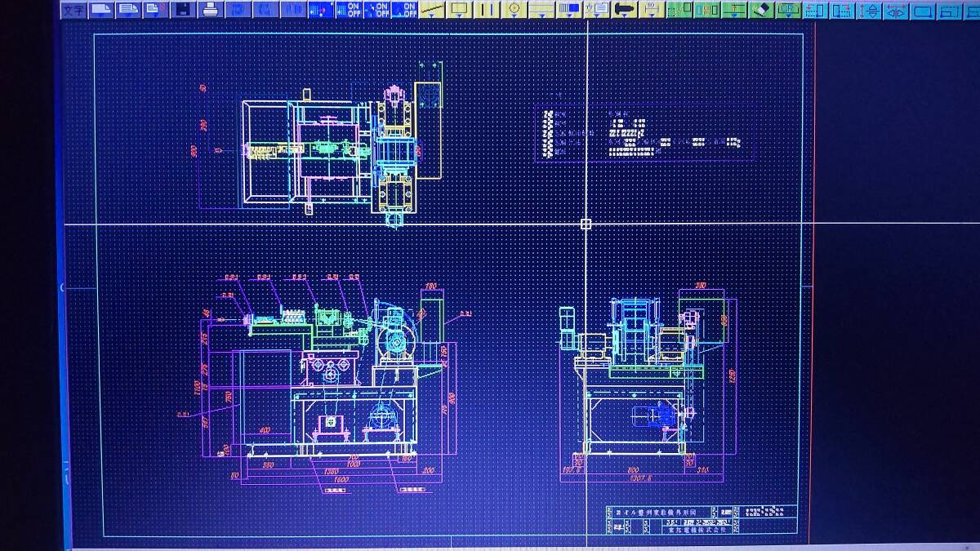The image size is (980, 551).
Task: Click the blue window frame icon
Action: coord(951,10)
